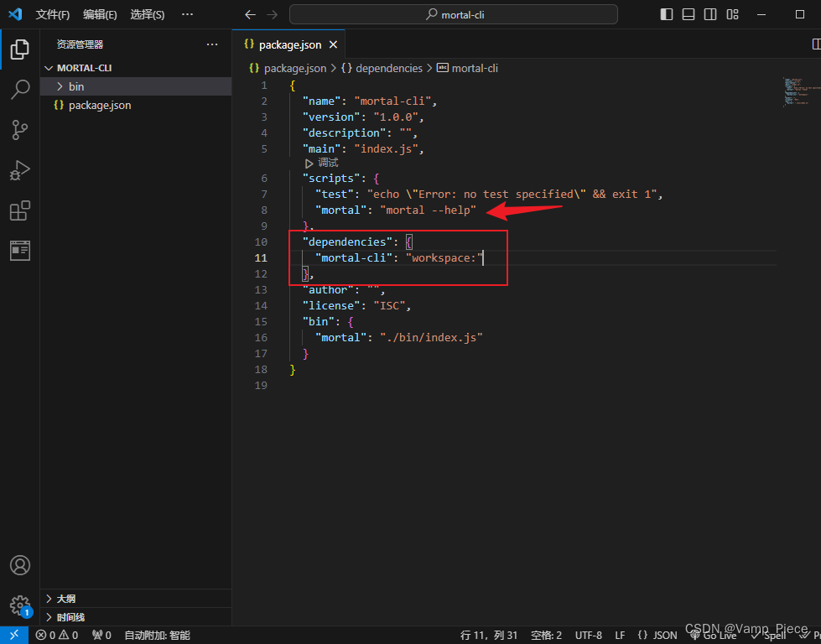Click the 资源管理器 panel title
Image resolution: width=821 pixels, height=644 pixels.
(80, 44)
